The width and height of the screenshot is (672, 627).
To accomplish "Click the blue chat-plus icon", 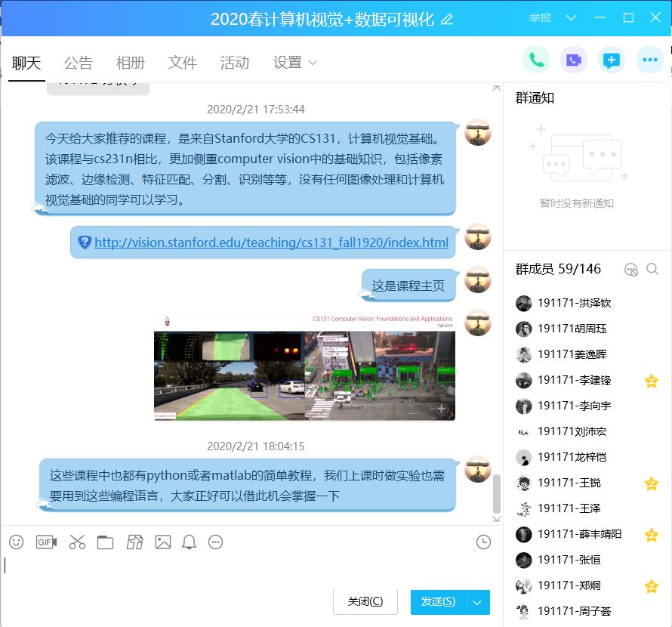I will (611, 60).
